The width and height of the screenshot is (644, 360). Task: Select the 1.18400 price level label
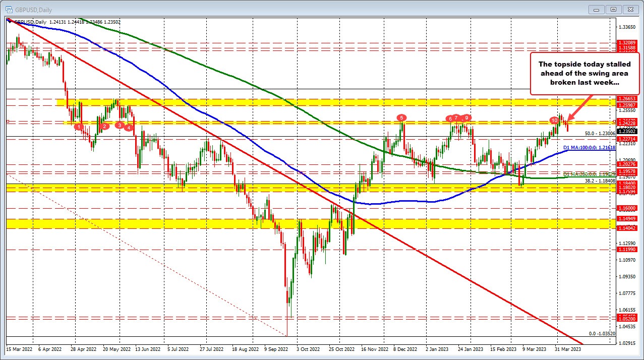pos(627,184)
